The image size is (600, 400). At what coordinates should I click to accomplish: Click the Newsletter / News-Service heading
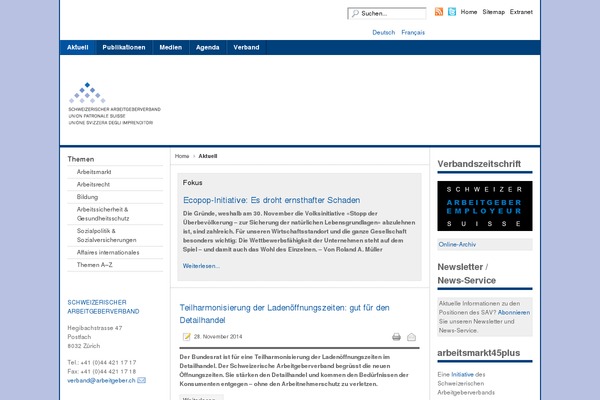click(466, 274)
